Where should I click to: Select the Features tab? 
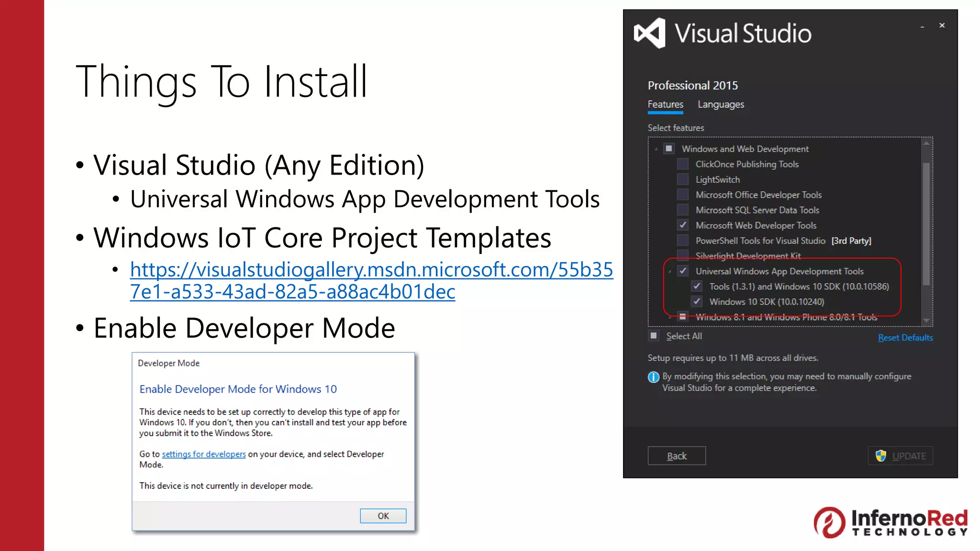pos(665,104)
